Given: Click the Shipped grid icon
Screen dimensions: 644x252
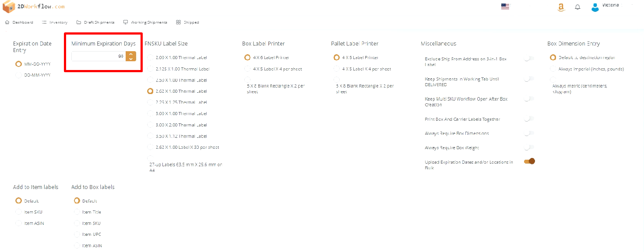Looking at the screenshot, I should coord(178,22).
